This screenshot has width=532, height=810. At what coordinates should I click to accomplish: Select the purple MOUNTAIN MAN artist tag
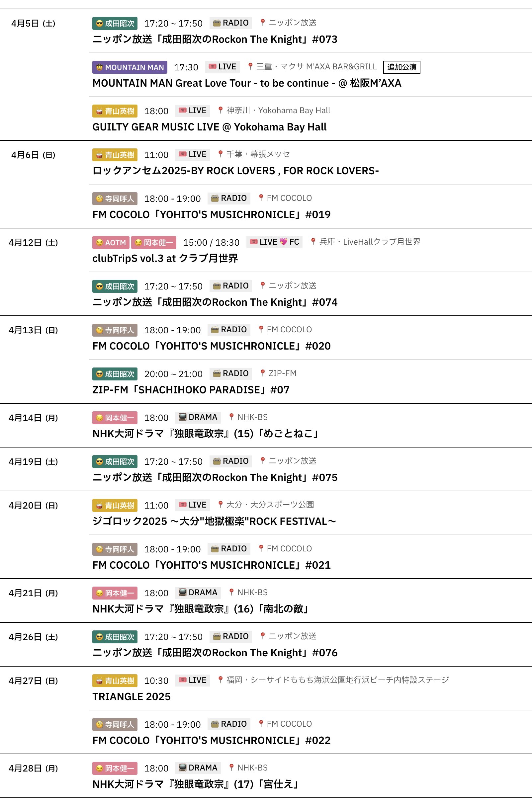click(x=130, y=67)
